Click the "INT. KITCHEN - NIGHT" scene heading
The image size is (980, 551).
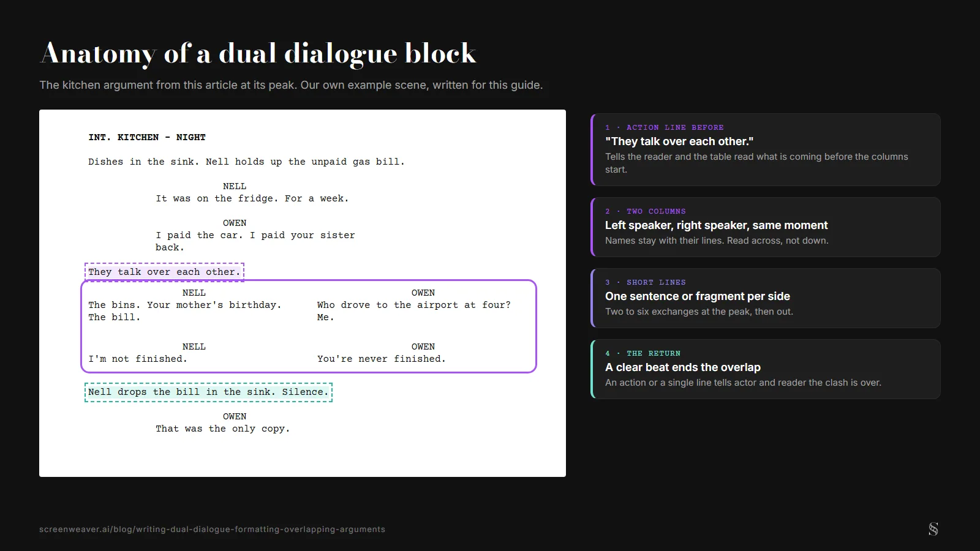pos(147,137)
